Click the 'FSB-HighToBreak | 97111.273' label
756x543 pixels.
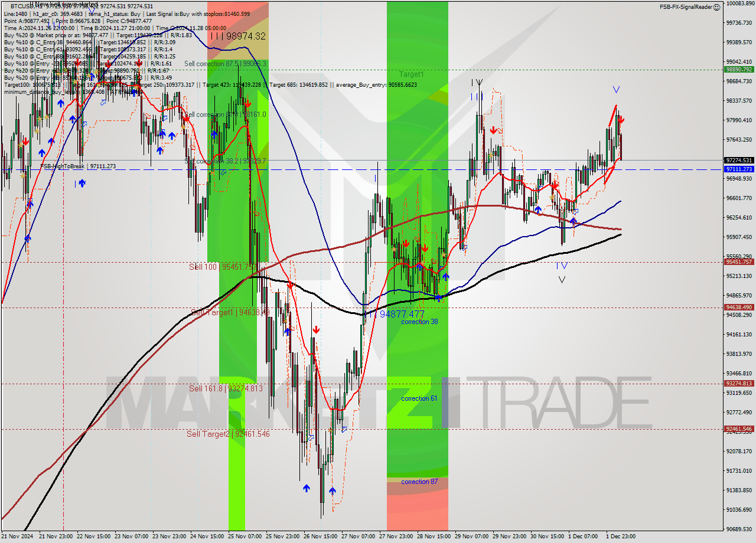pyautogui.click(x=78, y=166)
